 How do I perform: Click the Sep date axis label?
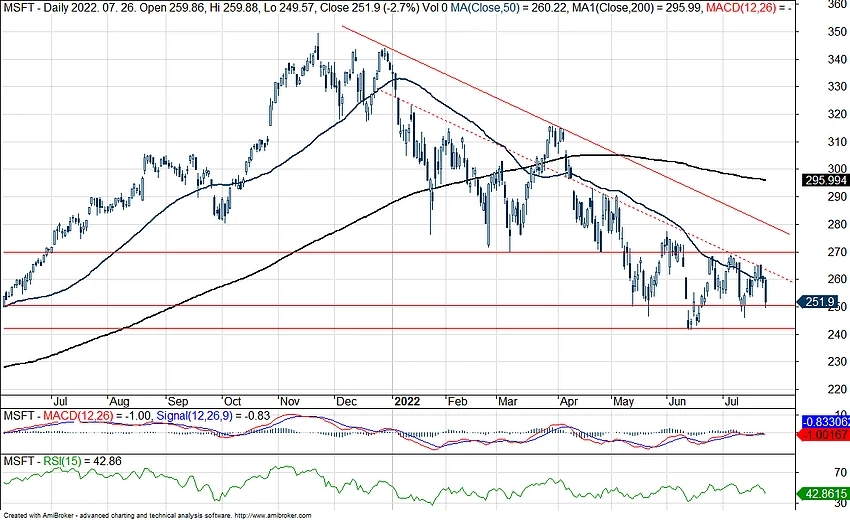point(178,401)
